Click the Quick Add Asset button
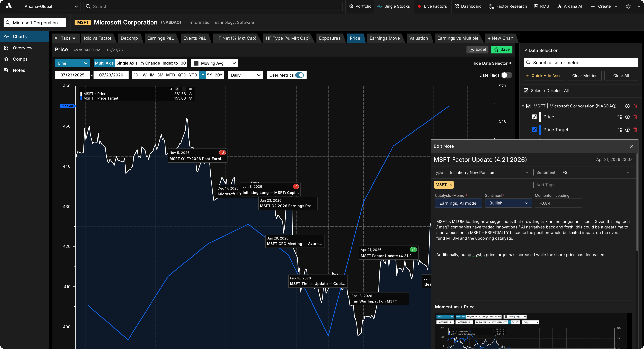The image size is (644, 349). [544, 76]
